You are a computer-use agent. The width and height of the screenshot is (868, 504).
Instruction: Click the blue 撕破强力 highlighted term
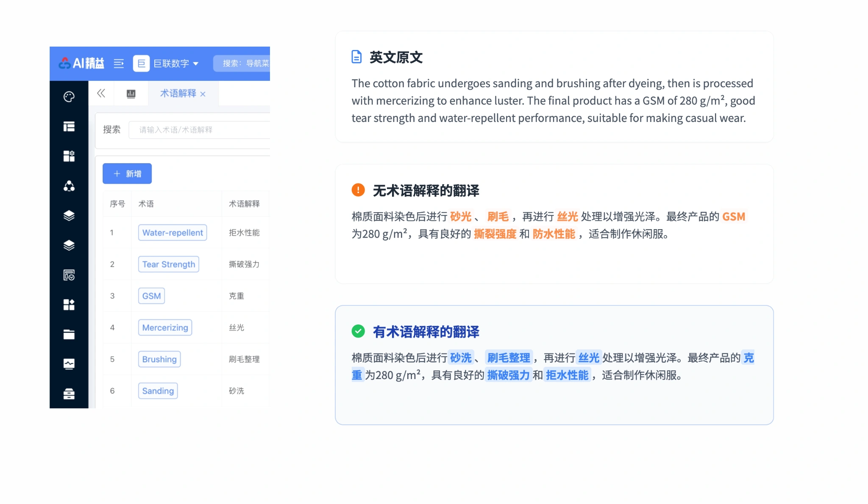(x=509, y=375)
